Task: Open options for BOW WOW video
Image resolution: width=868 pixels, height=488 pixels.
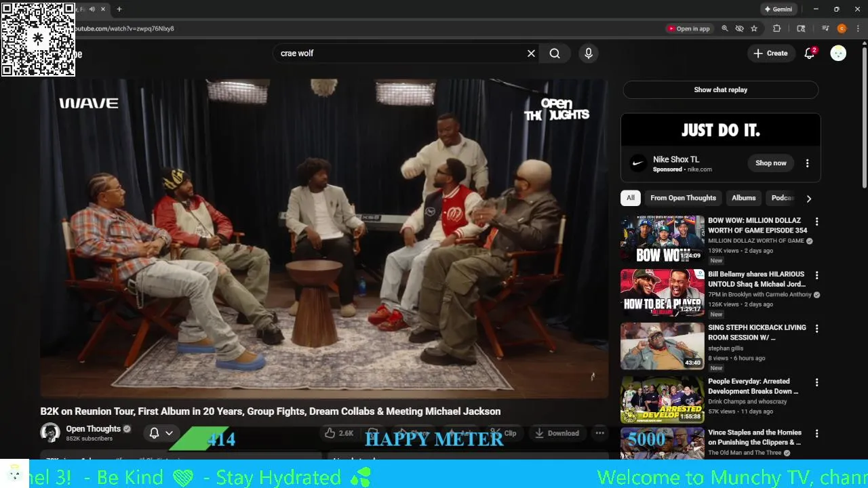Action: tap(816, 222)
